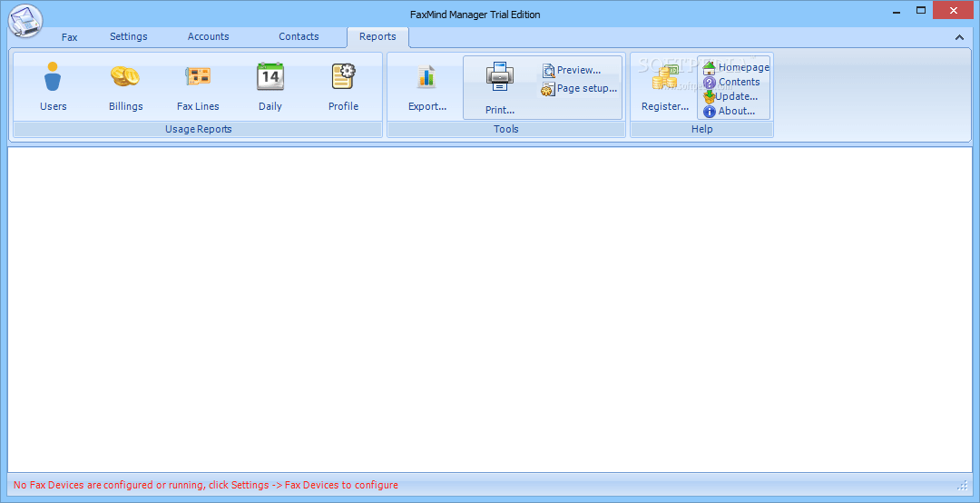Register the trial edition
The width and height of the screenshot is (980, 503).
click(x=665, y=87)
